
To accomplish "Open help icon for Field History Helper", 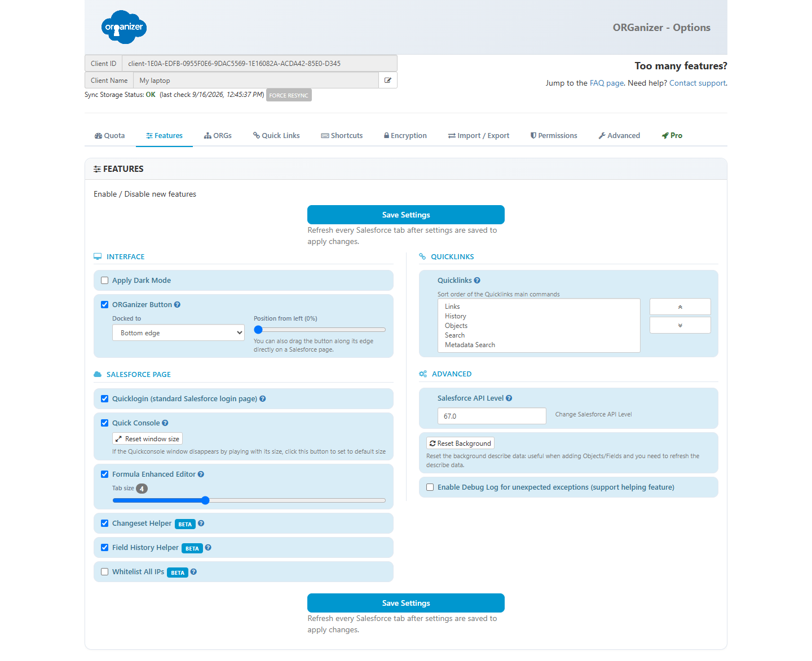I will 208,548.
